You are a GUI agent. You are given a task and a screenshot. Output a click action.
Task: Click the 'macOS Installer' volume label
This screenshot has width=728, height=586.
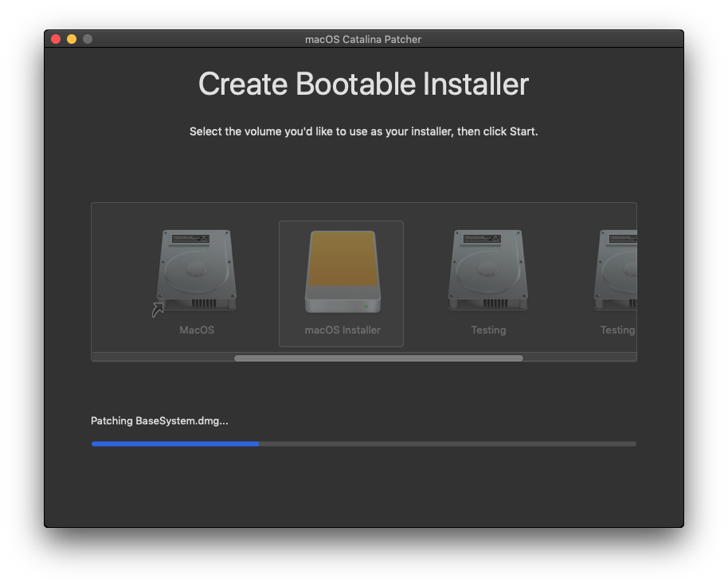point(342,330)
